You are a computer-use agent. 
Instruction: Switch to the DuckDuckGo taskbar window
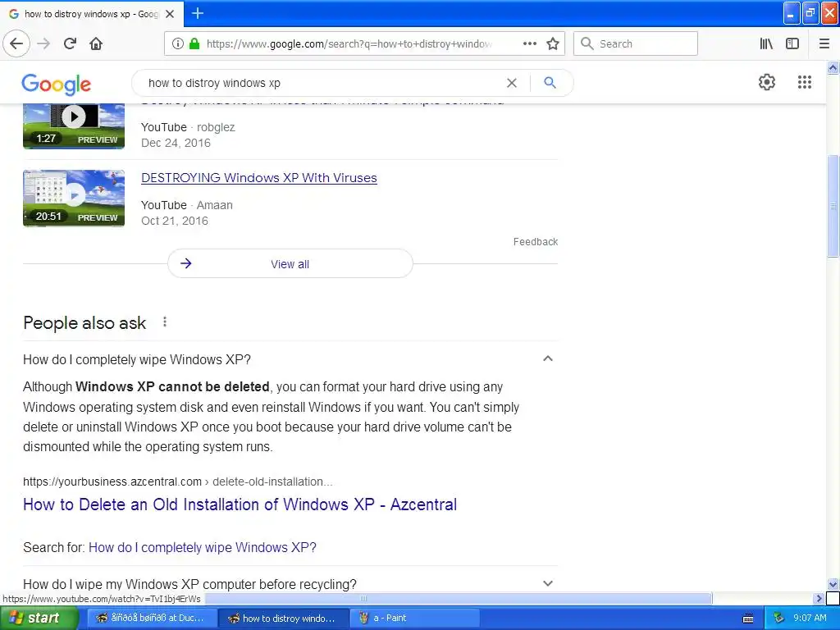152,618
